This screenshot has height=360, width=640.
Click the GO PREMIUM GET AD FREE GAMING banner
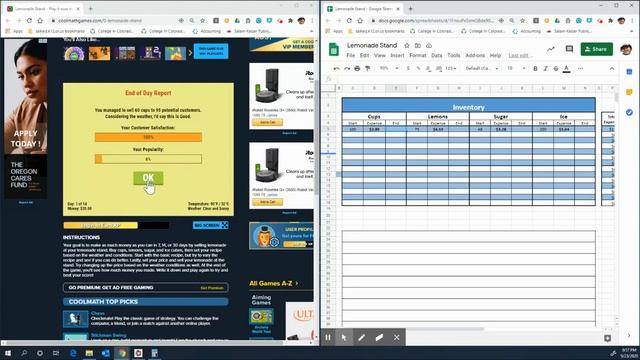146,288
